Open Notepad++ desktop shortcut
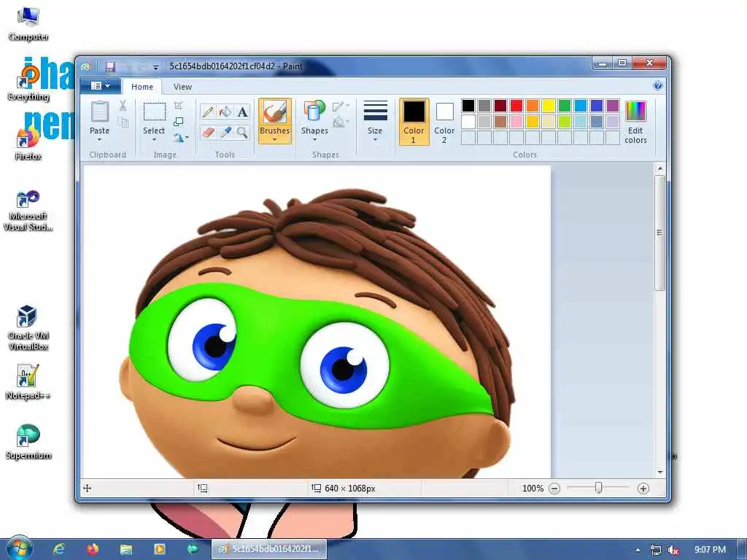Screen dimensions: 747x560 pyautogui.click(x=28, y=381)
